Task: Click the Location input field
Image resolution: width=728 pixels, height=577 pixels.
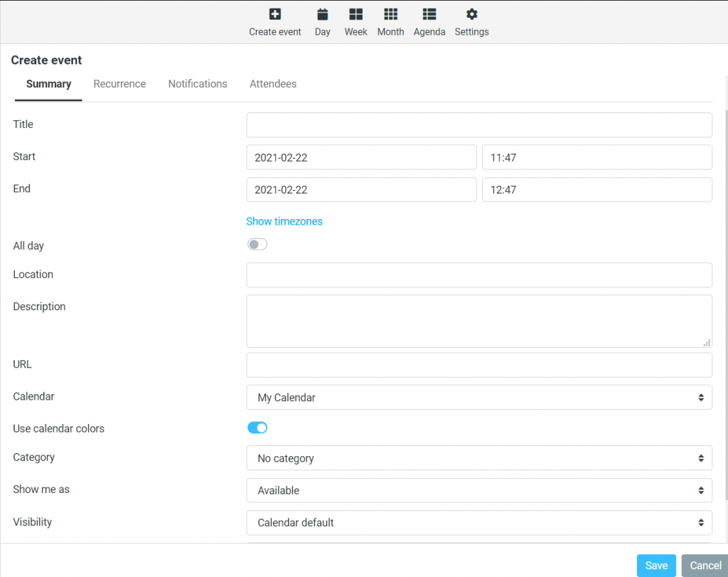Action: 479,275
